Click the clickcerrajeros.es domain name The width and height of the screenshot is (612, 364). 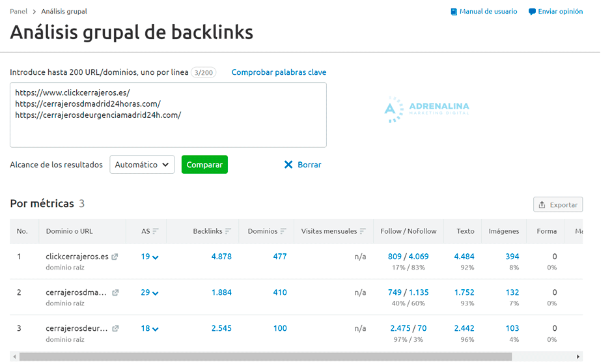coord(77,257)
